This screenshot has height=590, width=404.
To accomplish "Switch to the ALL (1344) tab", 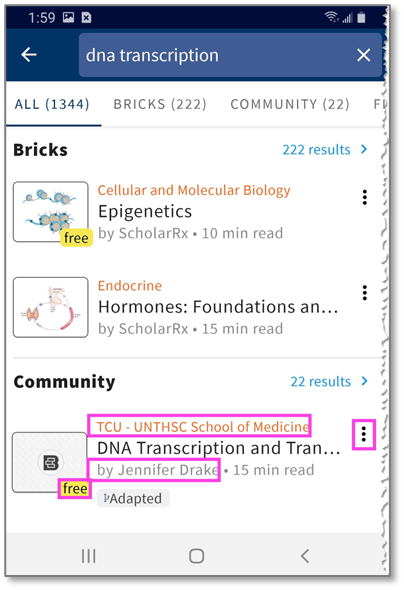I will click(x=52, y=104).
